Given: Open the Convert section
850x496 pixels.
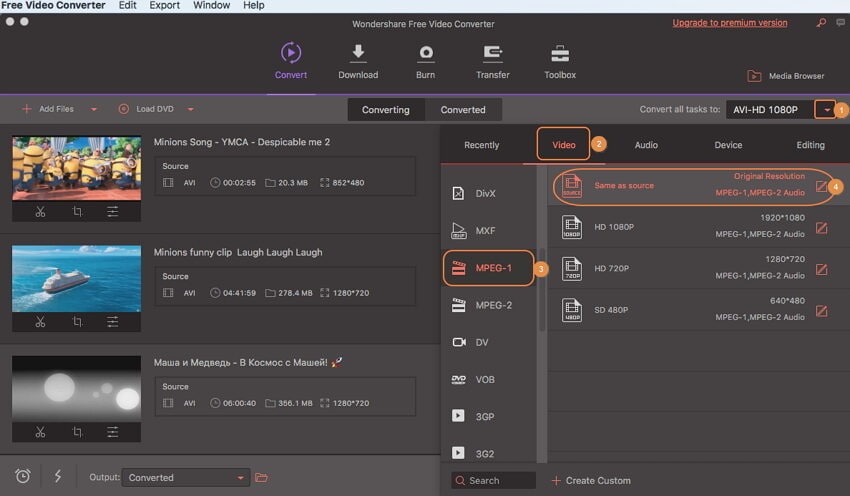Looking at the screenshot, I should [x=291, y=61].
